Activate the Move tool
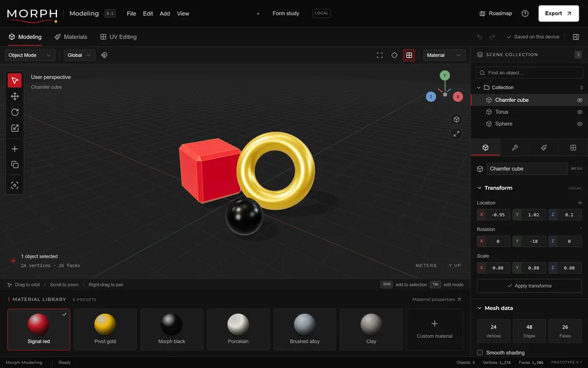588x368 pixels. (x=15, y=96)
